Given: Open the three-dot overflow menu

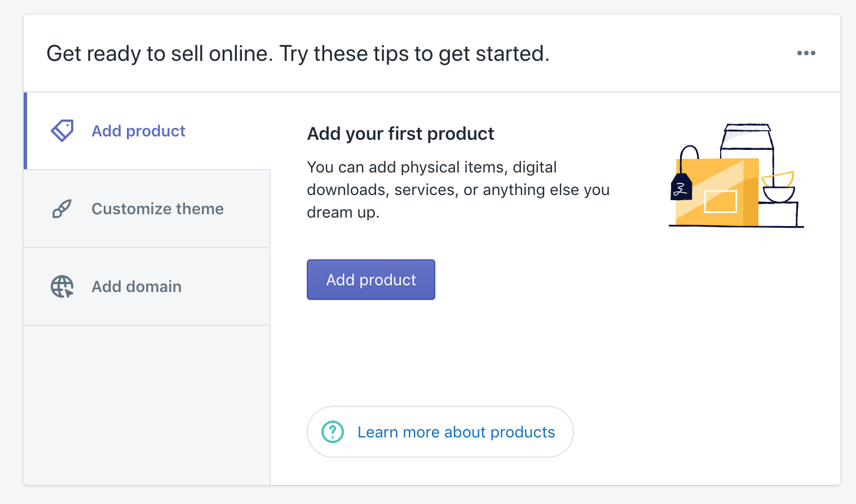Looking at the screenshot, I should coord(806,53).
